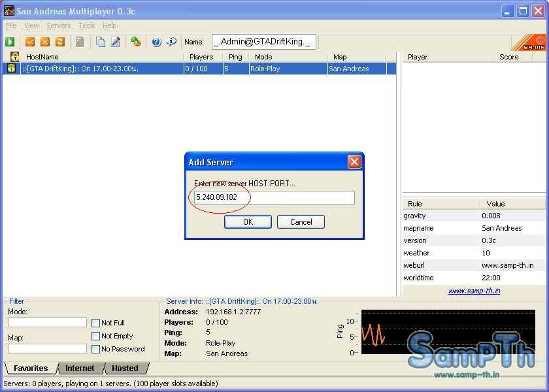549x392 pixels.
Task: Open the Help menu
Action: click(110, 25)
